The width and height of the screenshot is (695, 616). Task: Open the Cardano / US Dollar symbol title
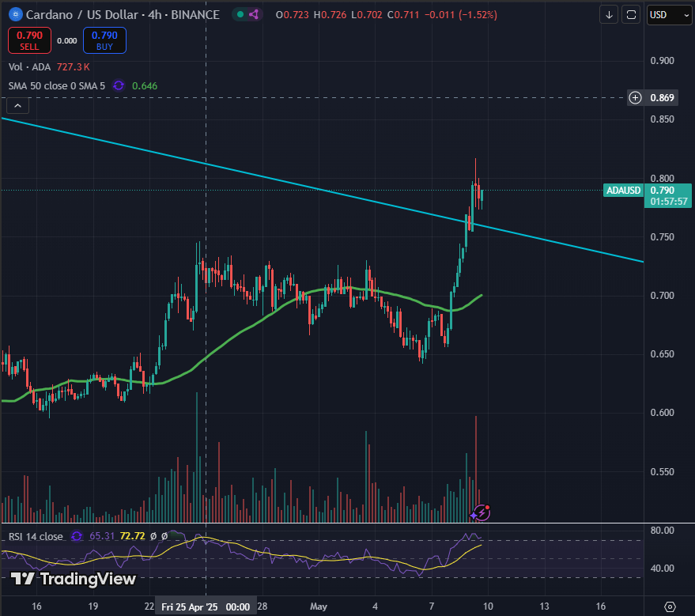[123, 14]
